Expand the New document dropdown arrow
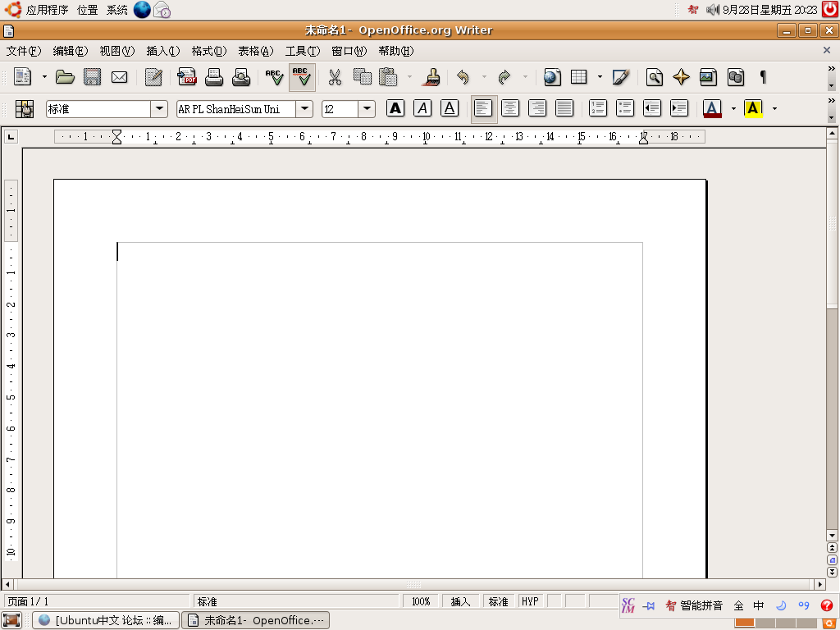 pos(44,77)
